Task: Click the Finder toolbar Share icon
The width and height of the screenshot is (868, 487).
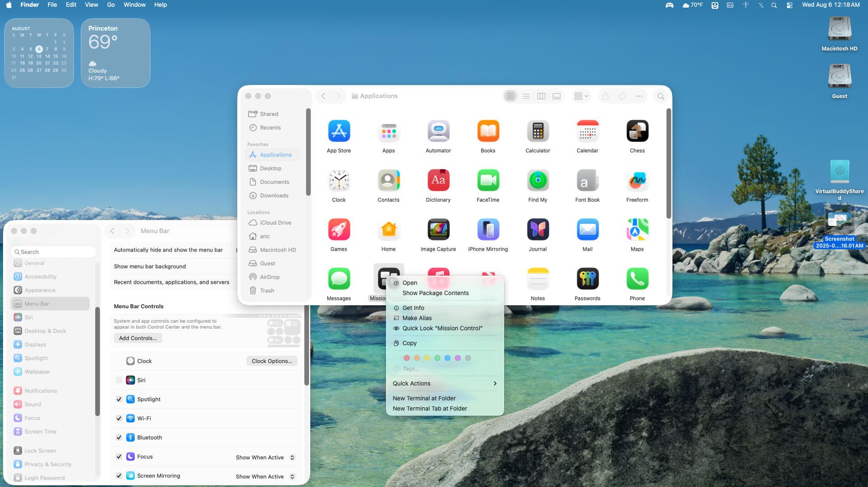Action: (x=605, y=96)
